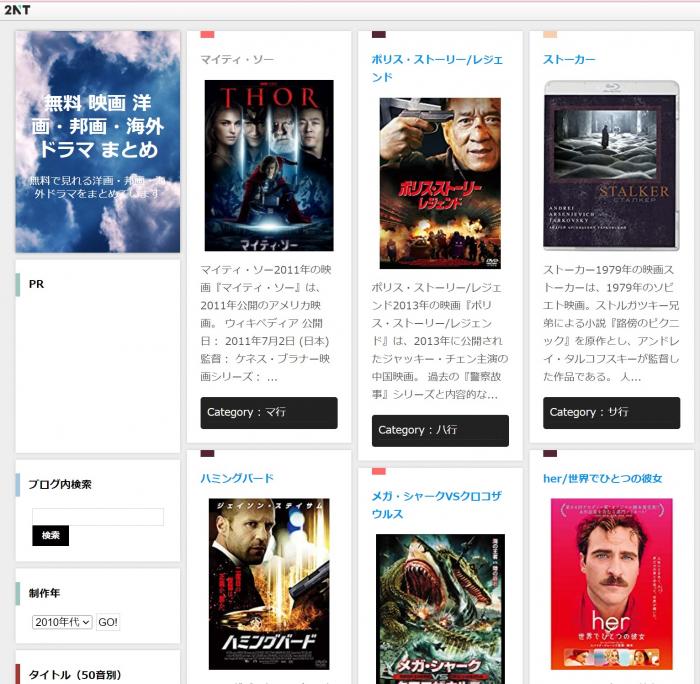
Task: Click the マイティ・ソー2011年 description text
Action: pyautogui.click(x=267, y=323)
